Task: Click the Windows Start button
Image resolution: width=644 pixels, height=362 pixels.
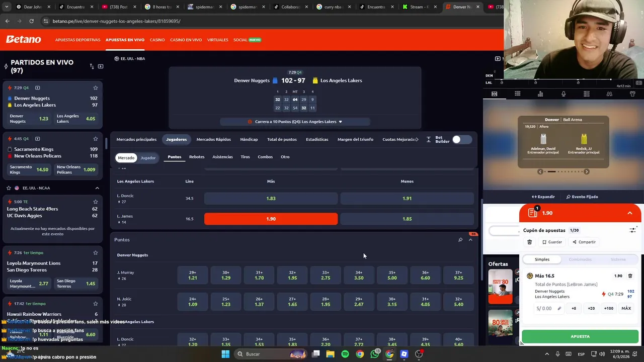Action: [225, 354]
